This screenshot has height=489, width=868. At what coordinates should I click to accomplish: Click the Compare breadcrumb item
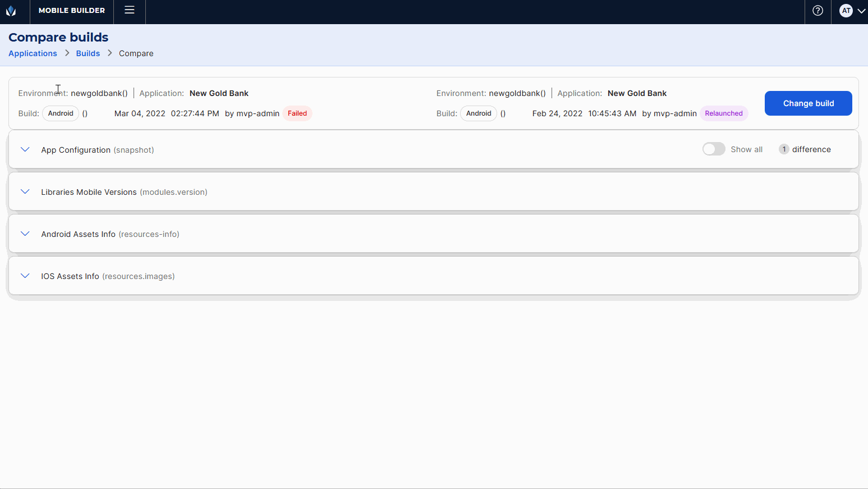click(136, 53)
